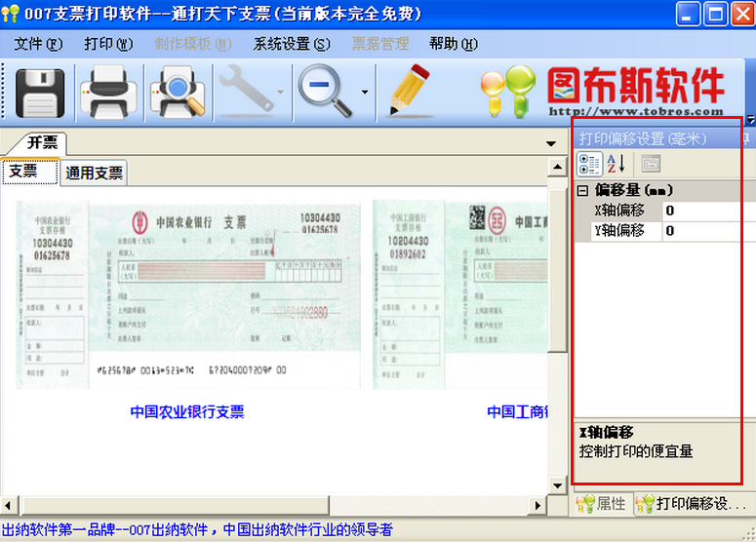Click the 中国农业银行支票 cheque thumbnail
The width and height of the screenshot is (756, 542).
tap(188, 294)
